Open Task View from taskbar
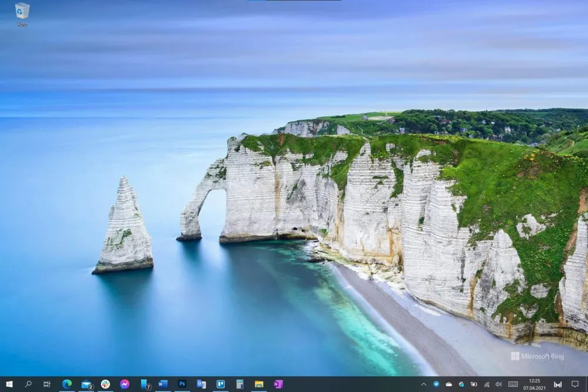The height and width of the screenshot is (392, 588). point(47,384)
